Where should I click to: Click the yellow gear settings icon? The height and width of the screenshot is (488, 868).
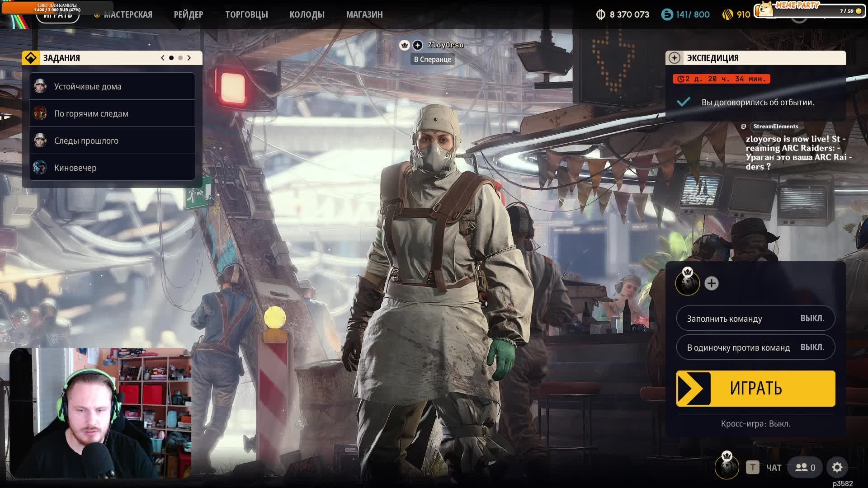(837, 468)
